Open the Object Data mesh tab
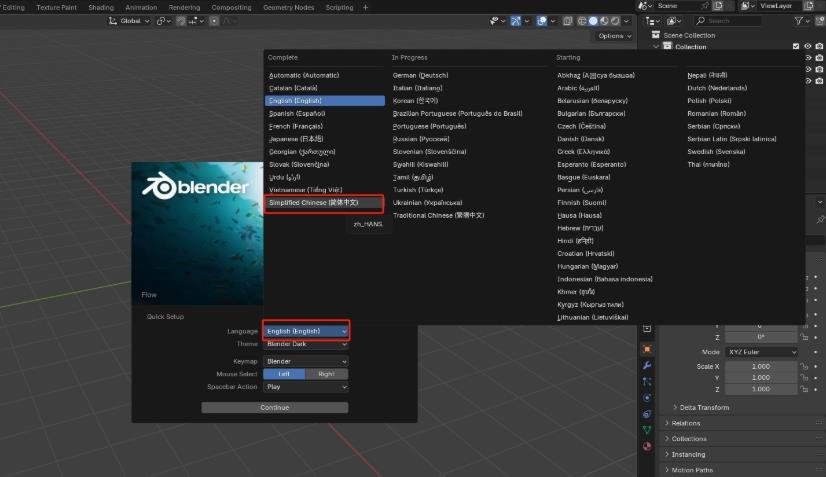The width and height of the screenshot is (826, 477). tap(647, 431)
